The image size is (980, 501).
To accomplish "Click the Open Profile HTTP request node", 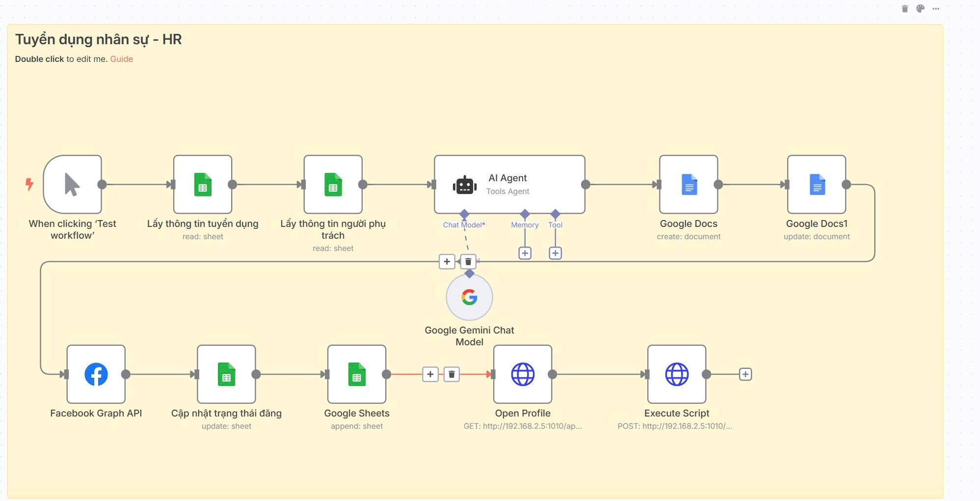I will (x=523, y=374).
